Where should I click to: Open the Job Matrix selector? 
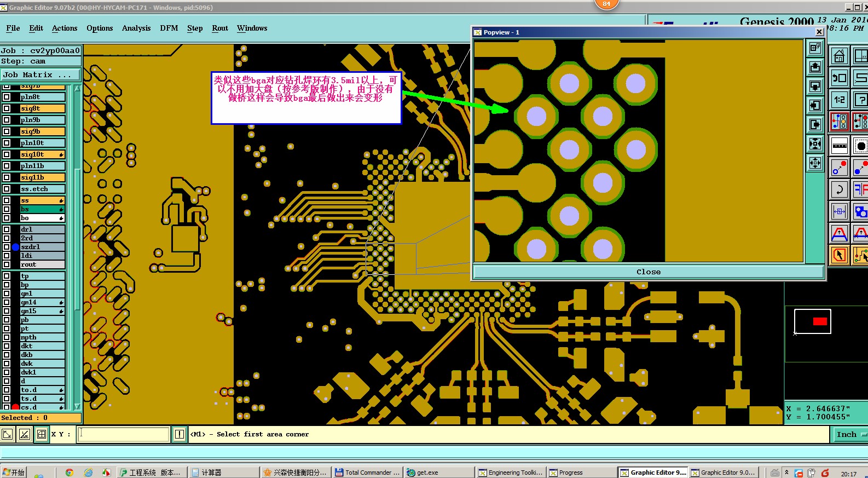(40, 74)
